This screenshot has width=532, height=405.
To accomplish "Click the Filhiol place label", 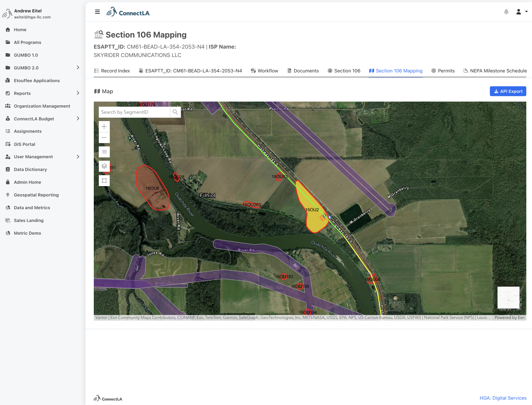I will 208,195.
